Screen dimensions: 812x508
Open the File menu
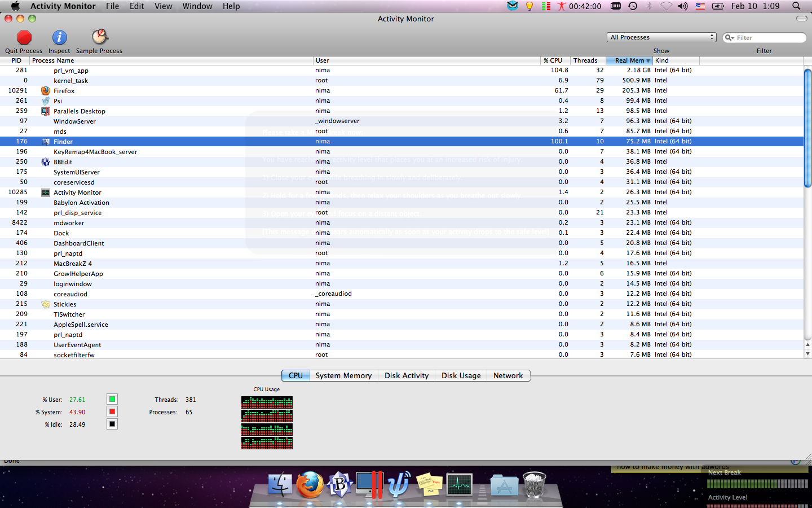[112, 6]
